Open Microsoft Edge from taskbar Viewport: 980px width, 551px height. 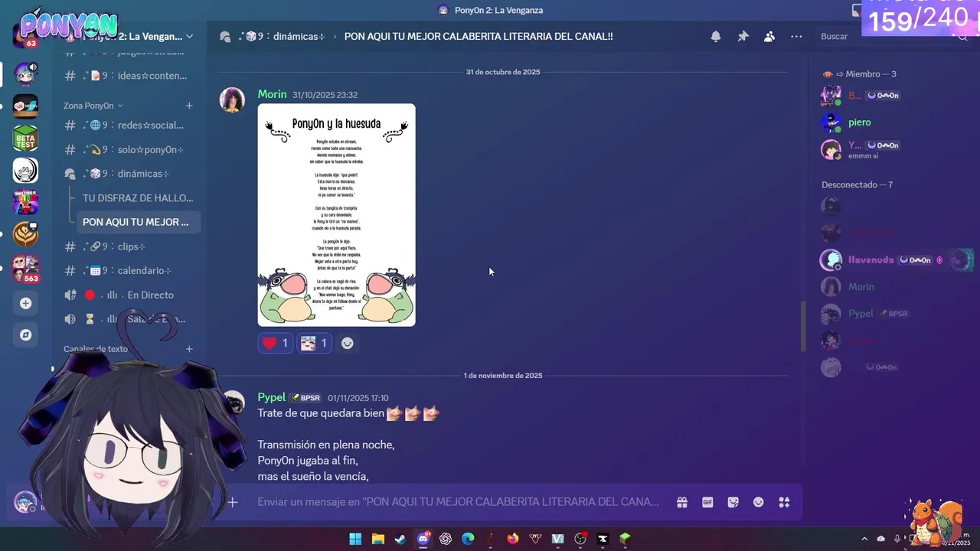click(468, 539)
